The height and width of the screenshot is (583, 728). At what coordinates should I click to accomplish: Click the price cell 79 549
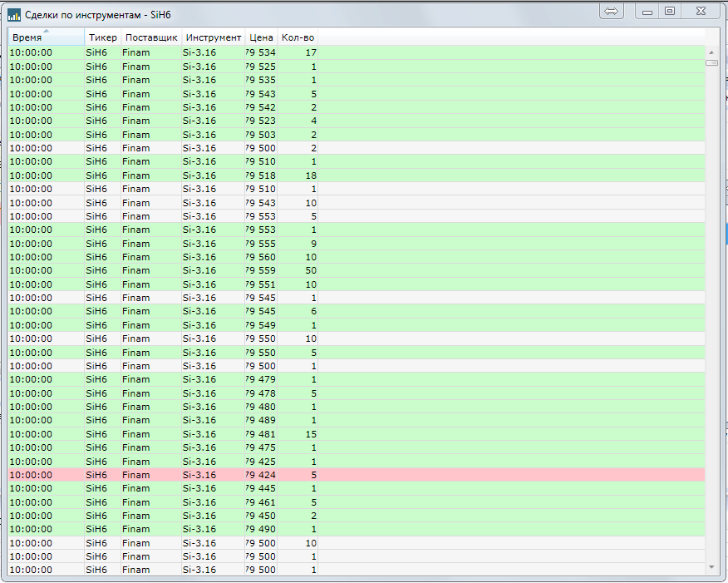[260, 325]
